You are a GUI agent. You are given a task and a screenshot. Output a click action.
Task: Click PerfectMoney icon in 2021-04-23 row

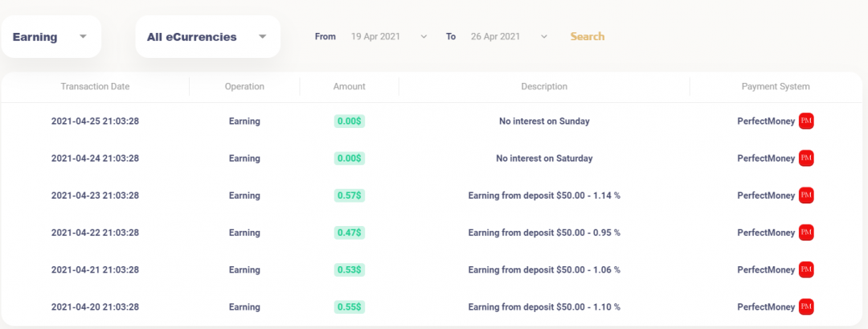pyautogui.click(x=806, y=195)
